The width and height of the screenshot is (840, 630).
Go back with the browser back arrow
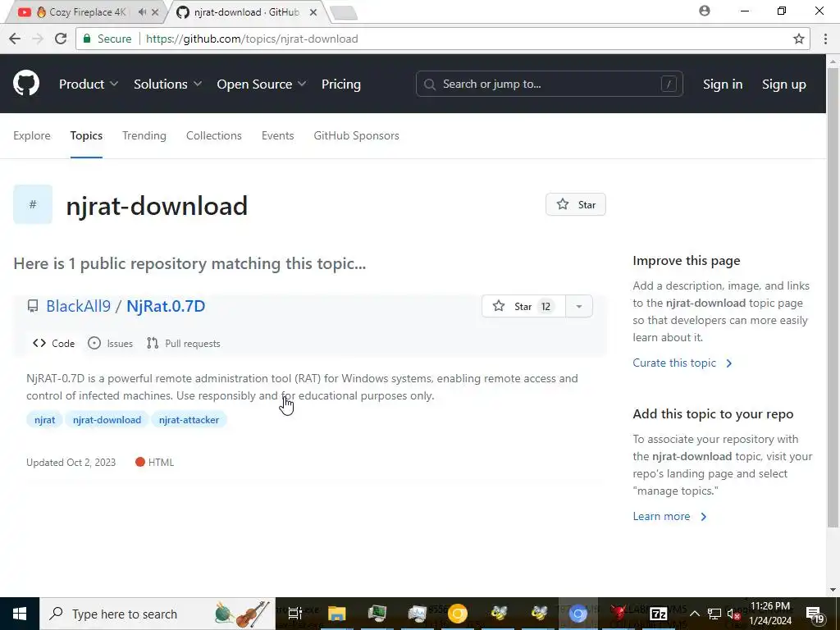coord(15,39)
